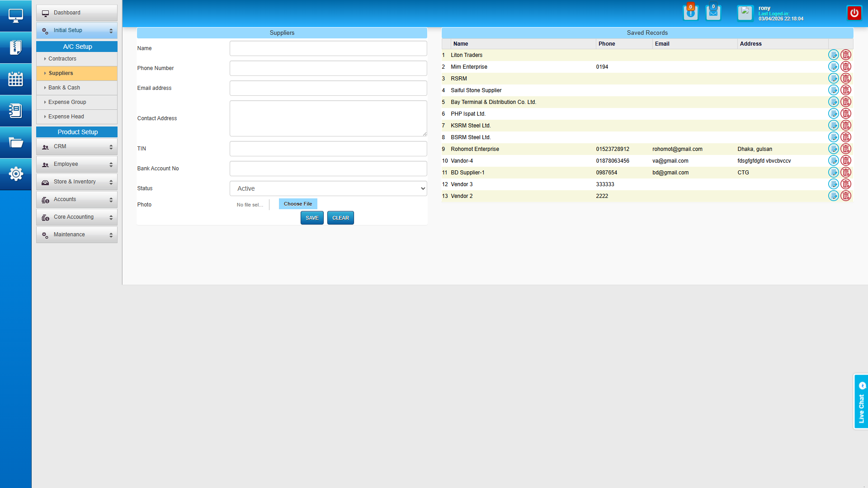868x488 pixels.
Task: Click the SAVE button
Action: pyautogui.click(x=312, y=218)
